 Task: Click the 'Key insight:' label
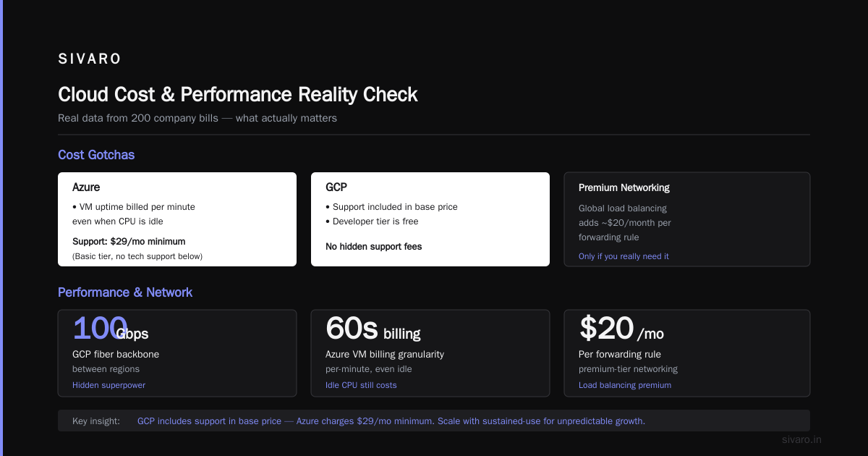point(96,421)
